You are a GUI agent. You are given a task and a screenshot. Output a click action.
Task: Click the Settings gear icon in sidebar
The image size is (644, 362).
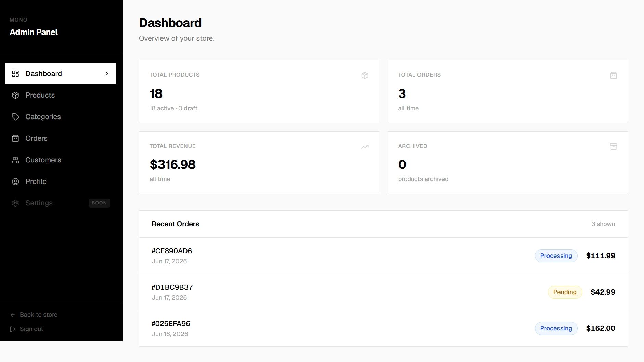tap(15, 203)
